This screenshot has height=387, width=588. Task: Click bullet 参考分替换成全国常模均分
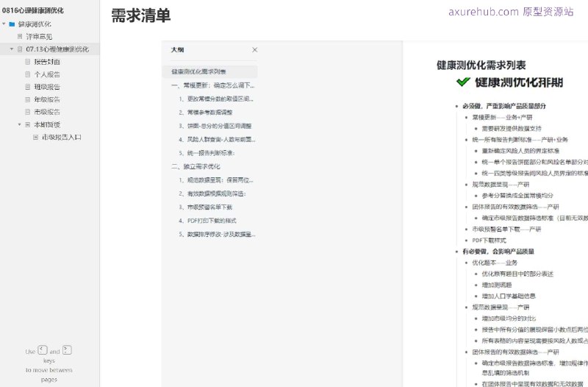click(x=517, y=196)
